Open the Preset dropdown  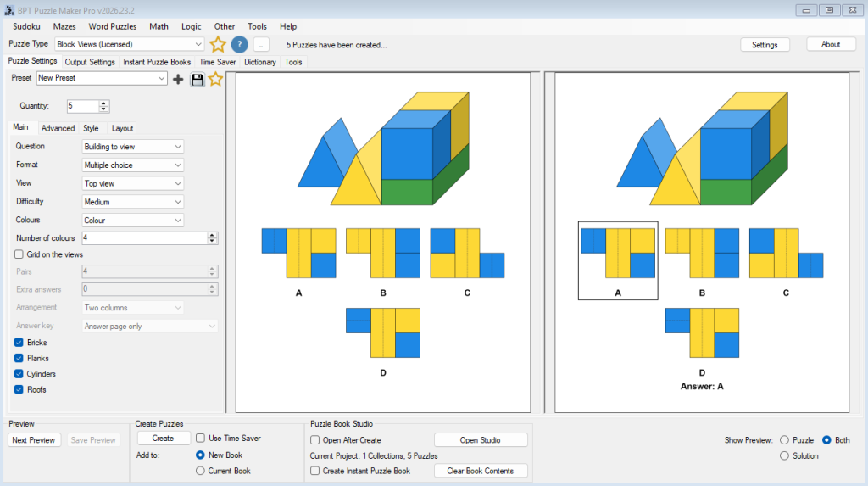102,78
